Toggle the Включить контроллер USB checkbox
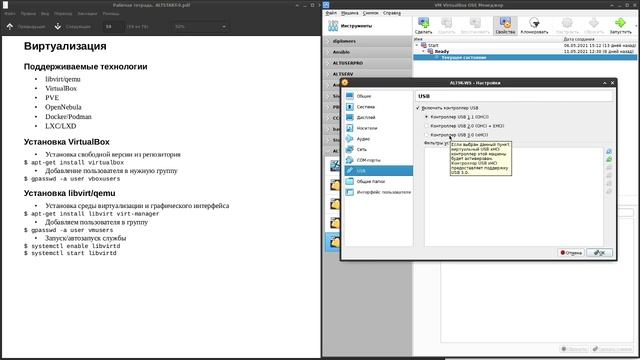The image size is (640, 360). (418, 108)
